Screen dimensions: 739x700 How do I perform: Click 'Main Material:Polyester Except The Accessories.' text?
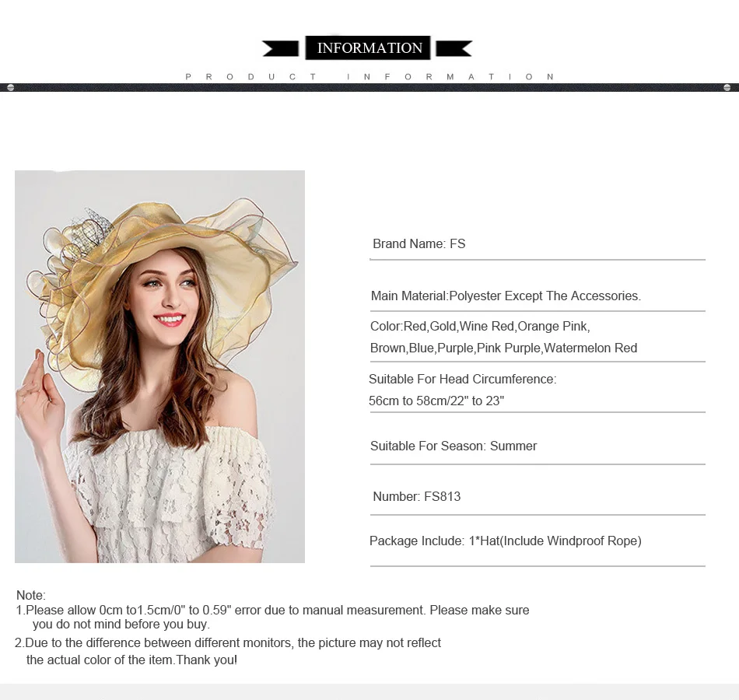point(506,296)
